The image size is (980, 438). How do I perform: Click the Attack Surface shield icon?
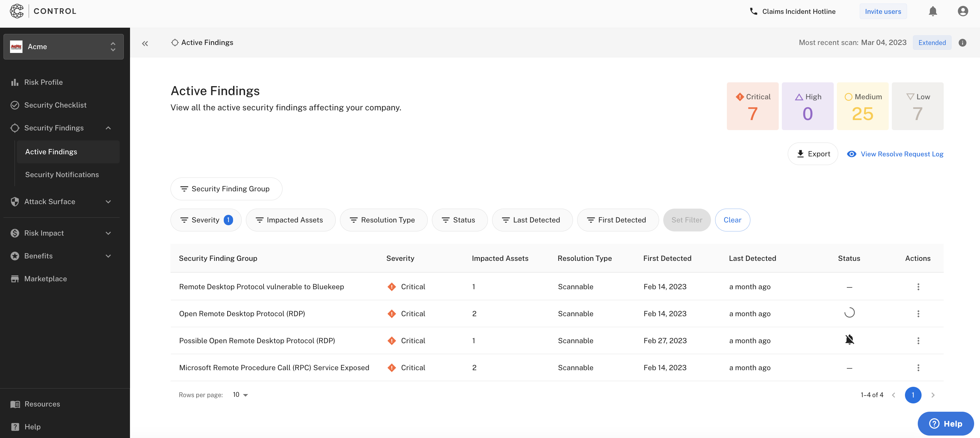[x=15, y=202]
